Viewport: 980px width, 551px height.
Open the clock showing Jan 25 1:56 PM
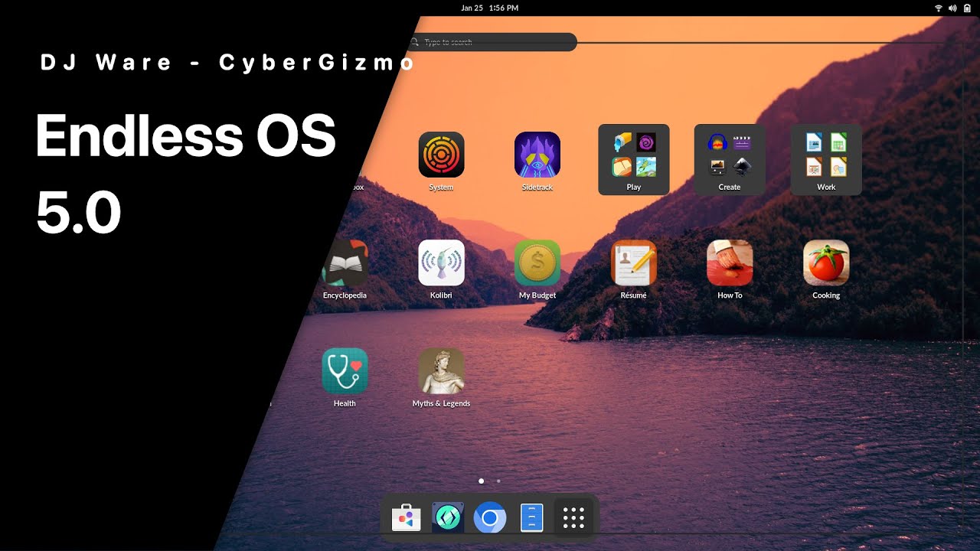click(490, 8)
